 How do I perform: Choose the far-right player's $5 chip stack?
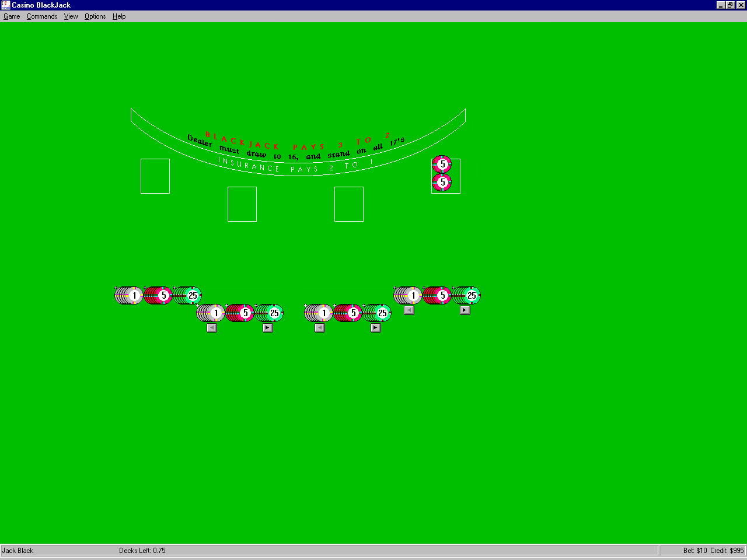(437, 296)
